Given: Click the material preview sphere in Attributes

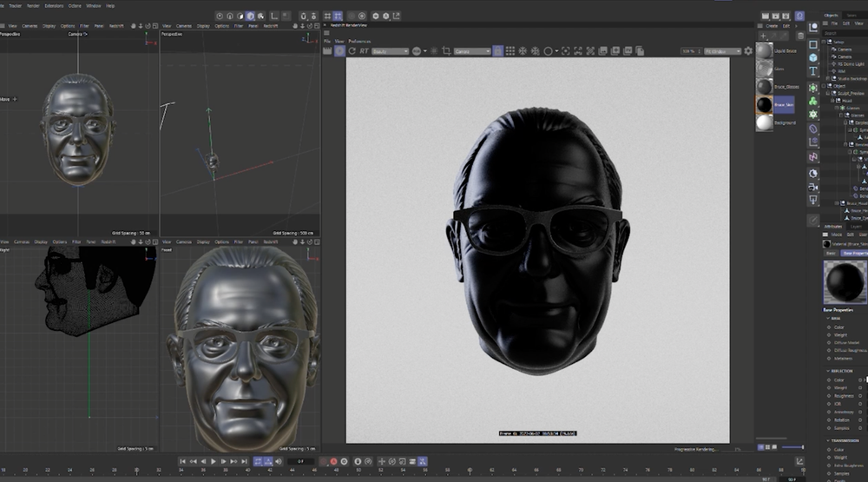Looking at the screenshot, I should click(845, 282).
